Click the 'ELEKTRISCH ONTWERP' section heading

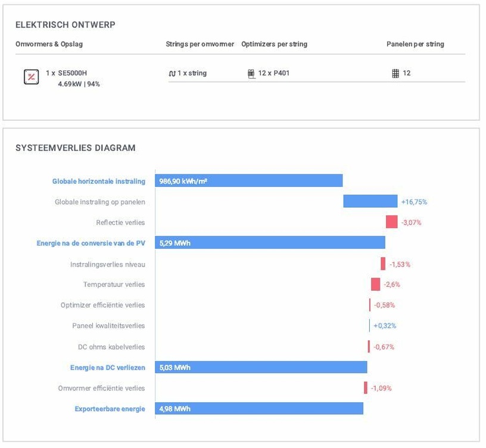66,25
